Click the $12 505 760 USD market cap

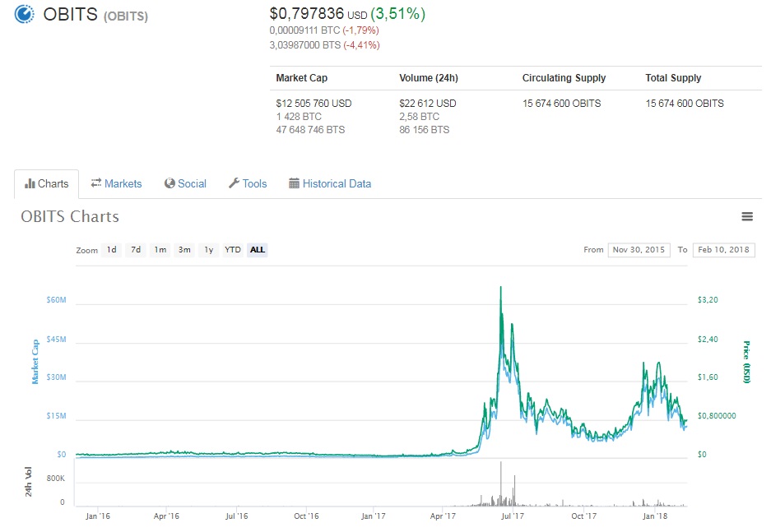pos(314,104)
